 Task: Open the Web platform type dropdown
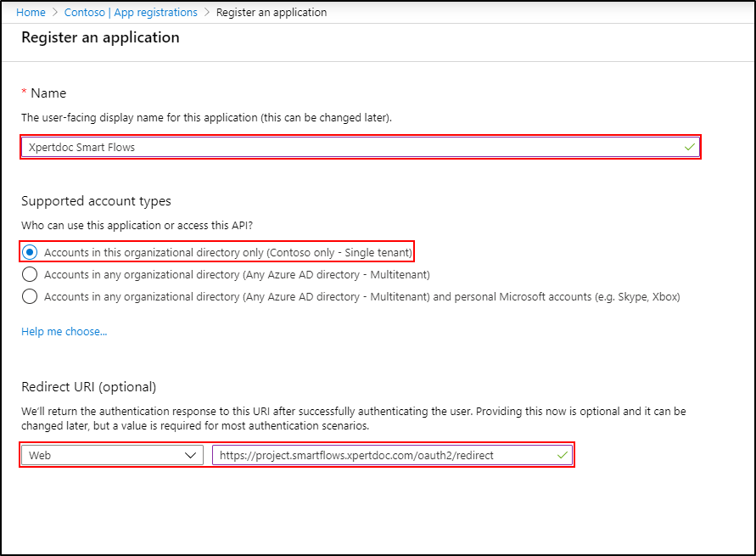click(112, 455)
